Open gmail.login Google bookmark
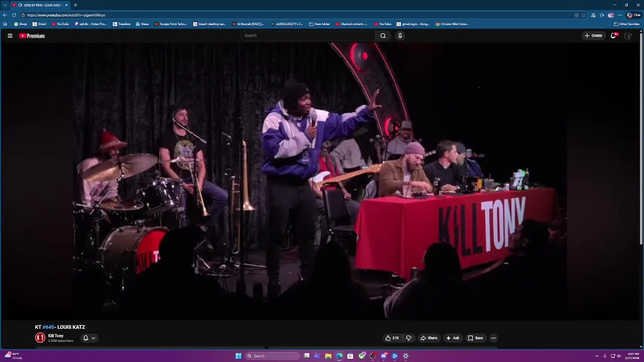 point(413,24)
